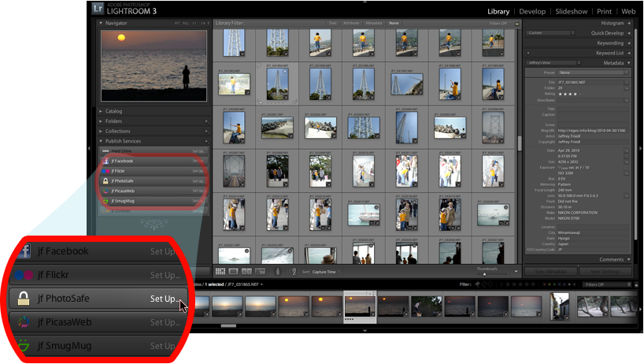Click the PicasaWeb icon
644x364 pixels.
(x=105, y=191)
